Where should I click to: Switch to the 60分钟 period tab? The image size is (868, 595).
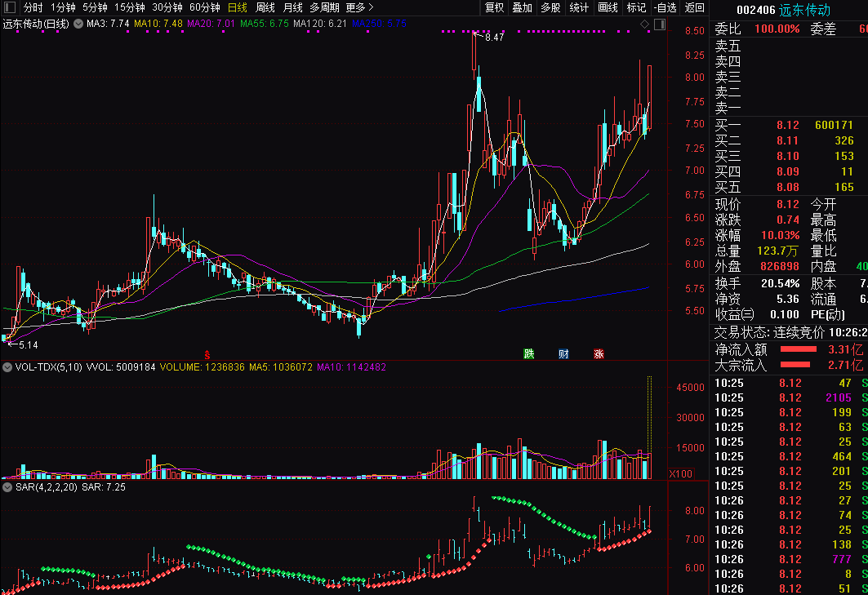coord(204,7)
